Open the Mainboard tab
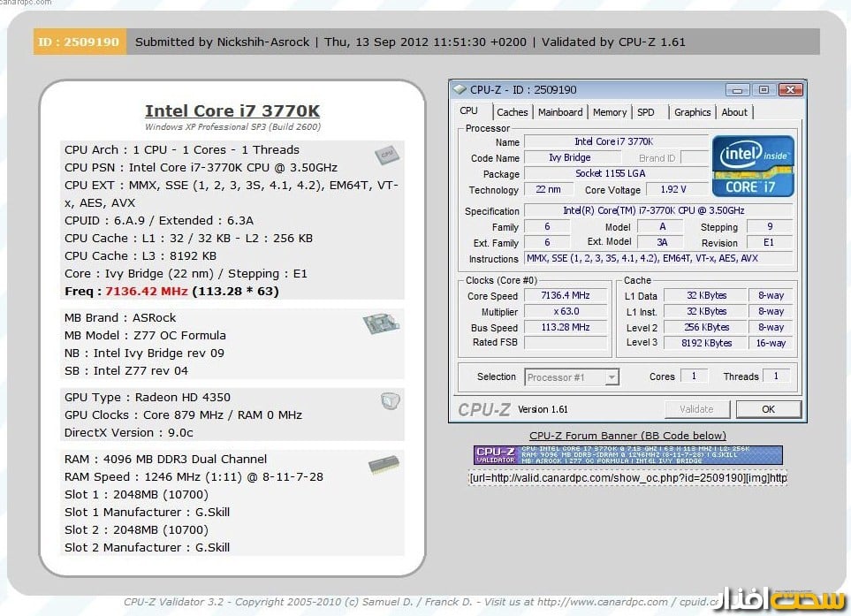Viewport: 851px width, 616px height. (x=560, y=111)
